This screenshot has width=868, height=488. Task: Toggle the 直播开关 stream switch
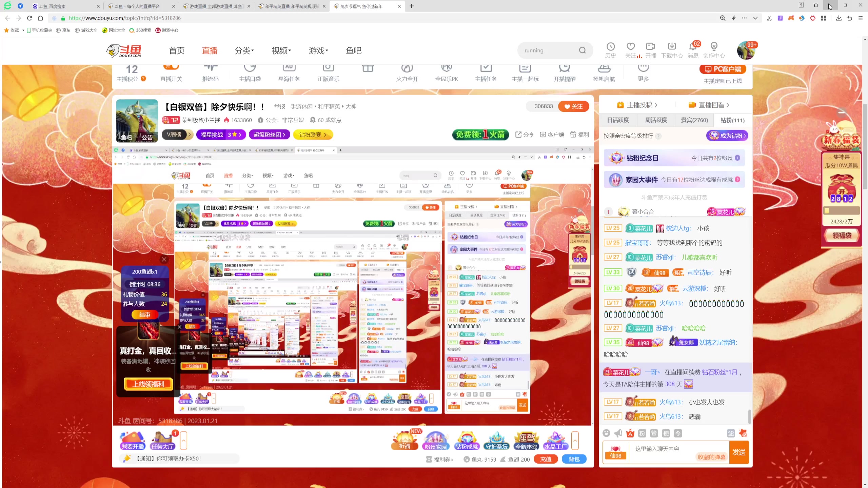[171, 73]
